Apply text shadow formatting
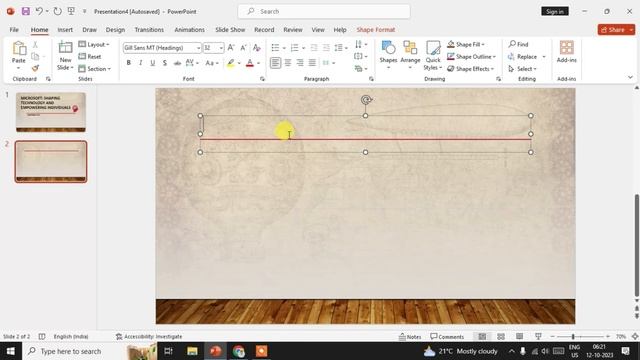The image size is (640, 360). 164,63
